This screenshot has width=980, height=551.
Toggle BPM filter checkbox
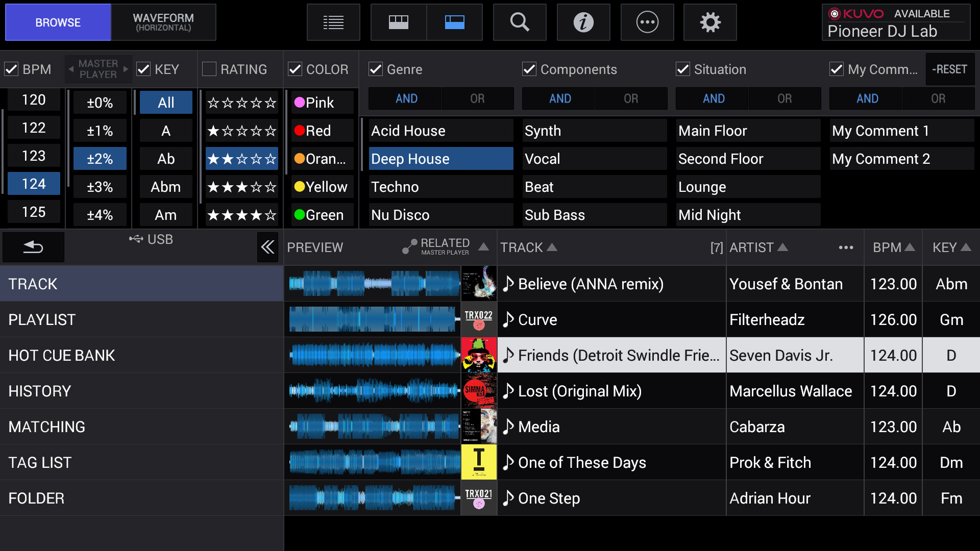(11, 69)
